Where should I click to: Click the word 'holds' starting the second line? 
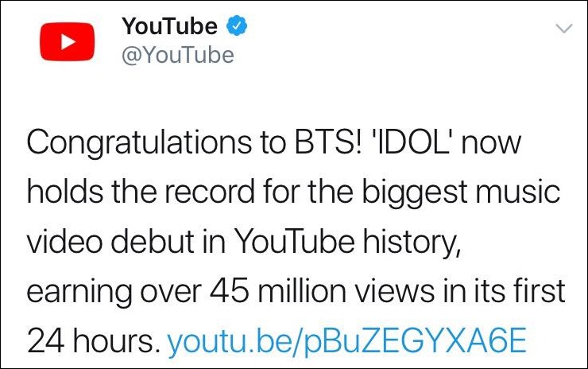(x=65, y=192)
